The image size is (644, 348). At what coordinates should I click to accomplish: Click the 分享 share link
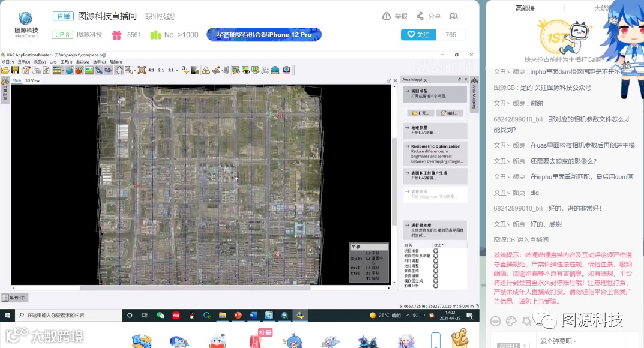click(429, 16)
